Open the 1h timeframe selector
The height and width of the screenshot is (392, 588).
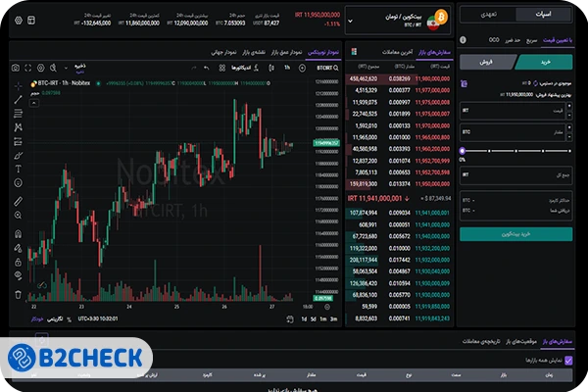point(288,67)
